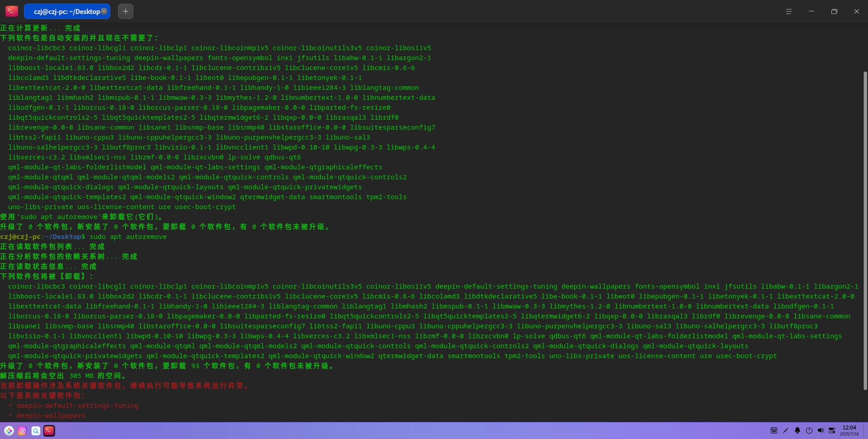Open the volume speaker tray icon

(821, 430)
